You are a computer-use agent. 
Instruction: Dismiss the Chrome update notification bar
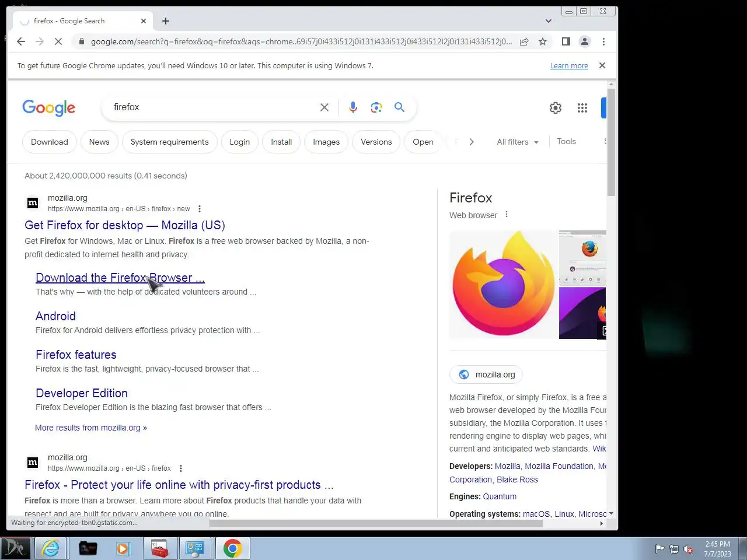click(x=602, y=65)
